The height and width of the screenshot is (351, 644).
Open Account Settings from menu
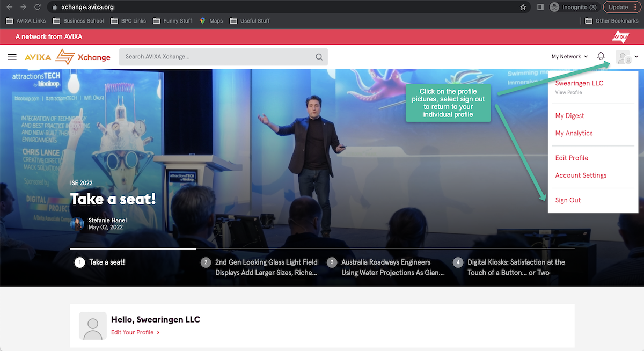[x=581, y=175]
